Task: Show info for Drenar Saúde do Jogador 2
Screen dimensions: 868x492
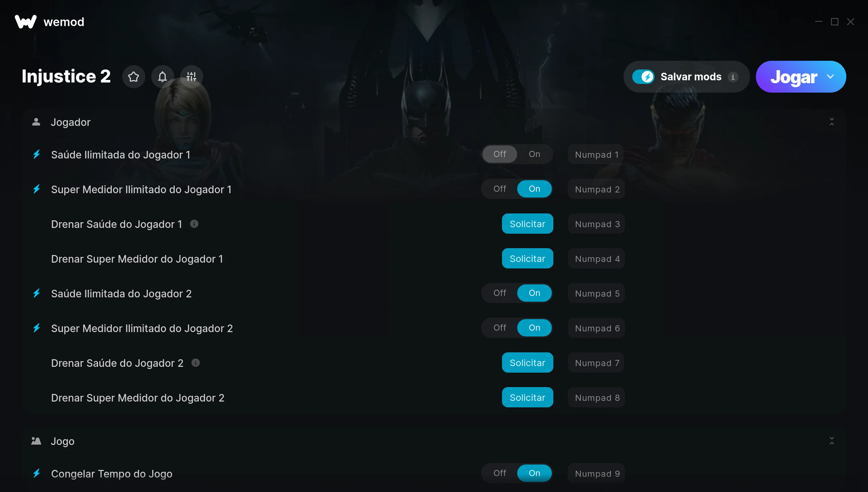Action: [x=196, y=363]
